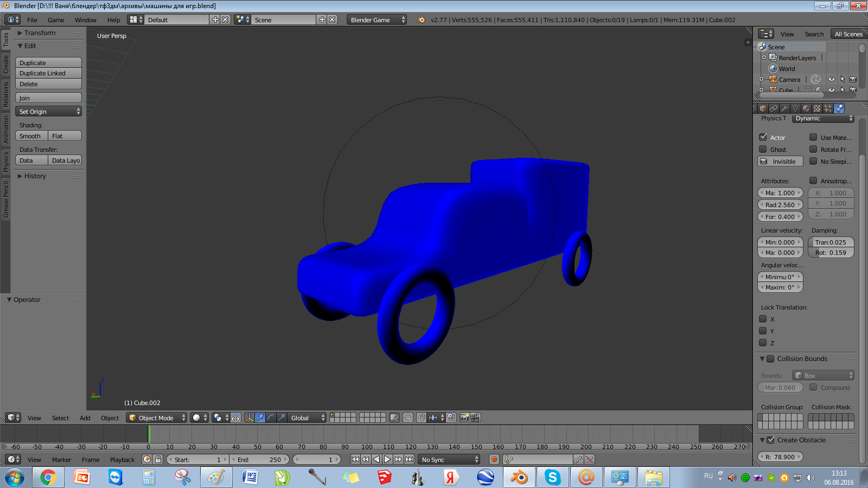Uncheck the Actor checkbox
Viewport: 868px width, 488px height.
tap(763, 137)
